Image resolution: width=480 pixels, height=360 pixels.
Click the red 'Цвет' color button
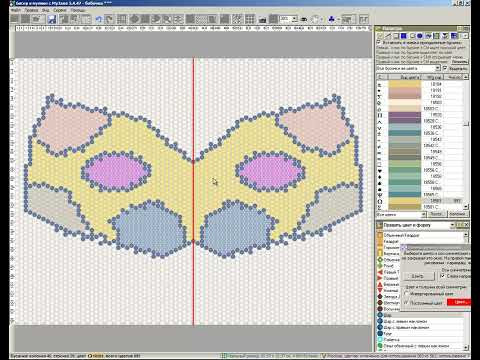[x=459, y=302]
